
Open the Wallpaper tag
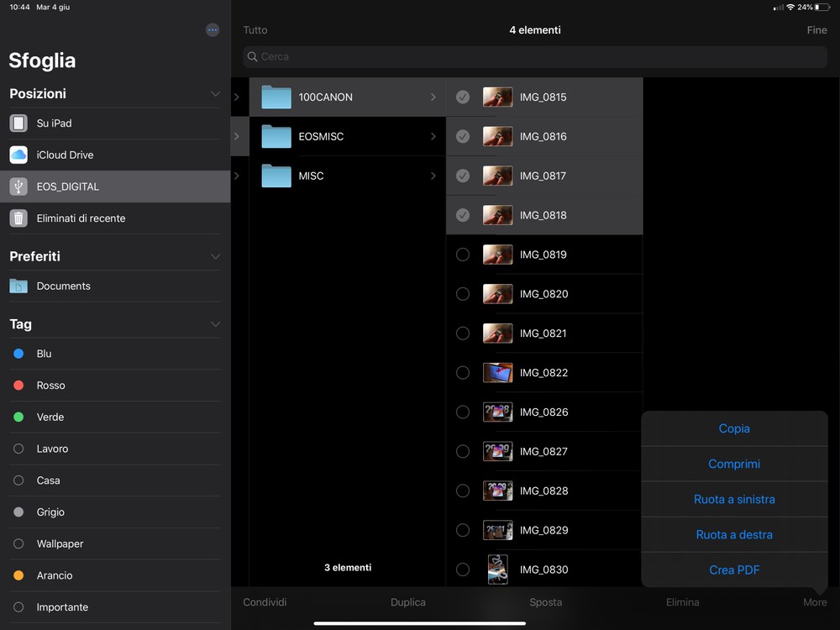pos(115,543)
